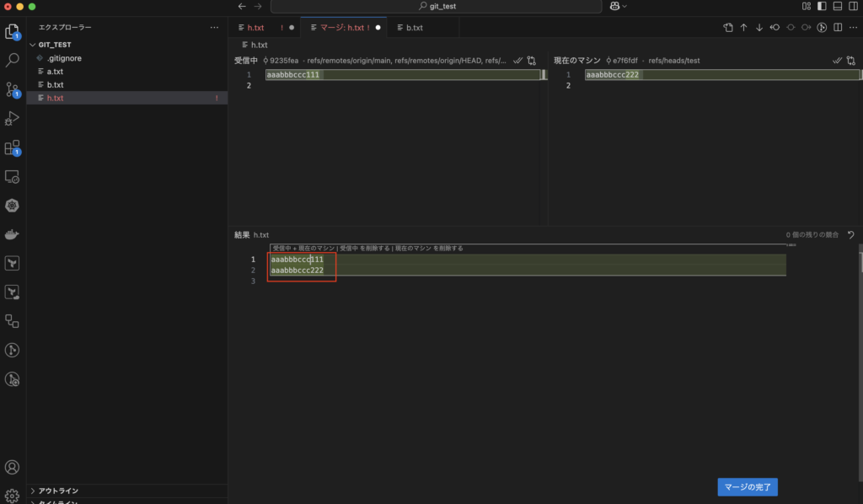The image size is (863, 504).
Task: Go forward with the right arrow
Action: (x=258, y=6)
